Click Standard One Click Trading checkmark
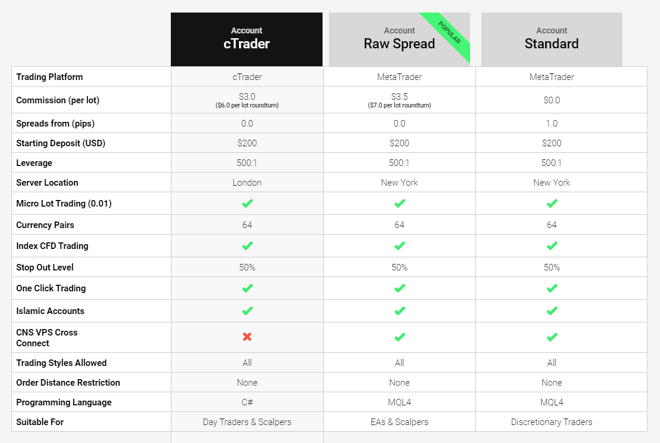The height and width of the screenshot is (443, 660). tap(551, 288)
